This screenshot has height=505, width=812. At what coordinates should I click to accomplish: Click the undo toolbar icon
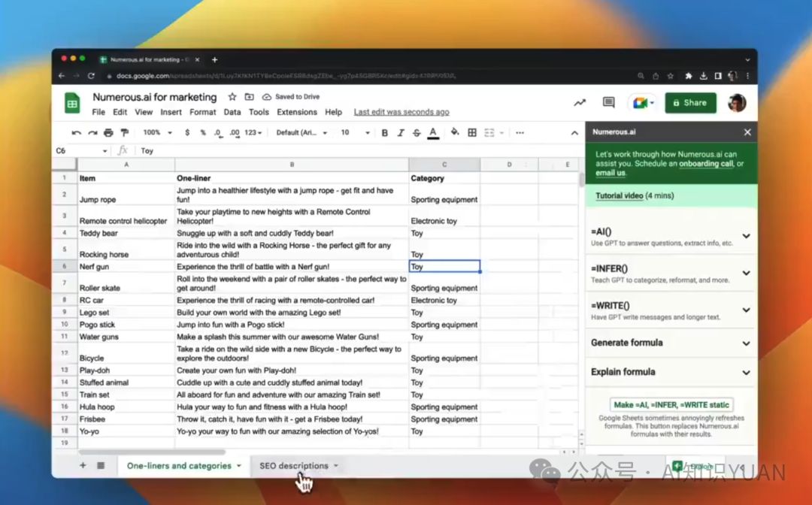pyautogui.click(x=77, y=133)
